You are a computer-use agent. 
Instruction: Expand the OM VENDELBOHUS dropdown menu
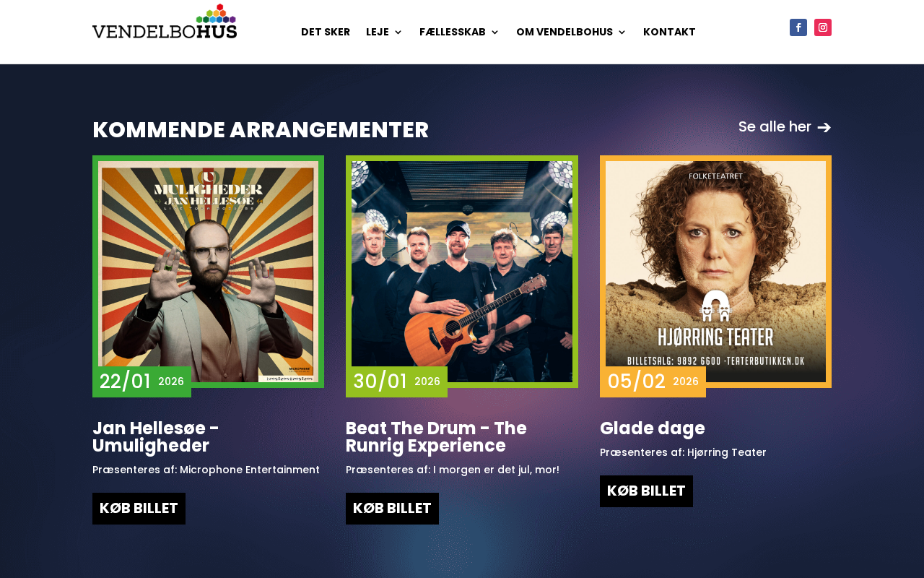(571, 32)
